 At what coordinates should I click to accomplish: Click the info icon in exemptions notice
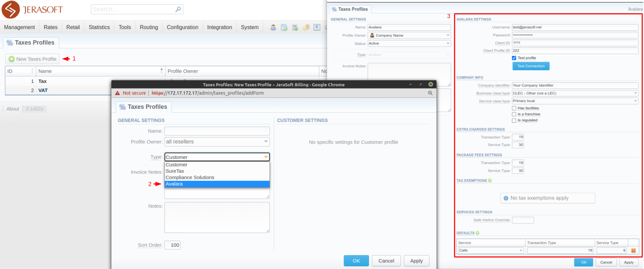click(506, 198)
